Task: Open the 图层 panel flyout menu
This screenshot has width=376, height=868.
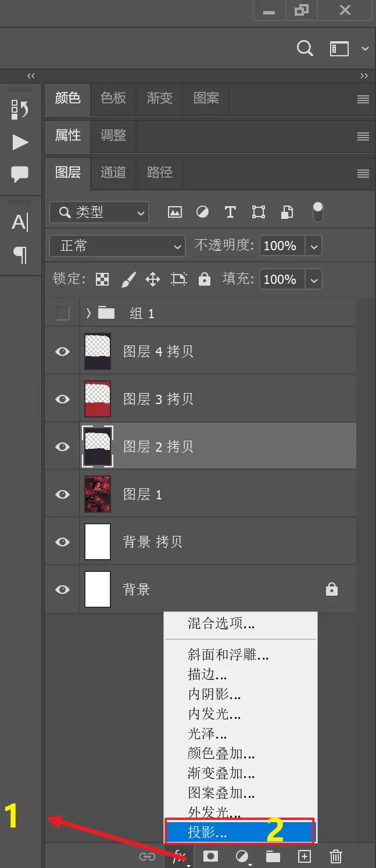Action: 363,174
